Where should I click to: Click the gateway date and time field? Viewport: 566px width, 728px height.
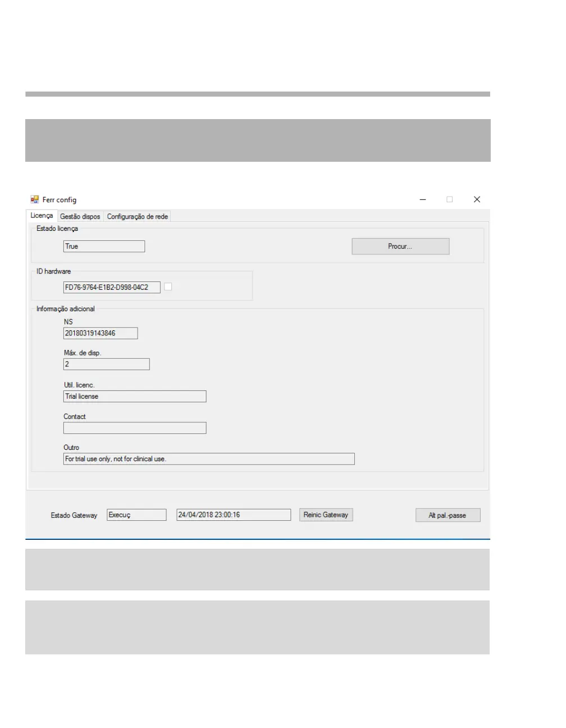234,515
